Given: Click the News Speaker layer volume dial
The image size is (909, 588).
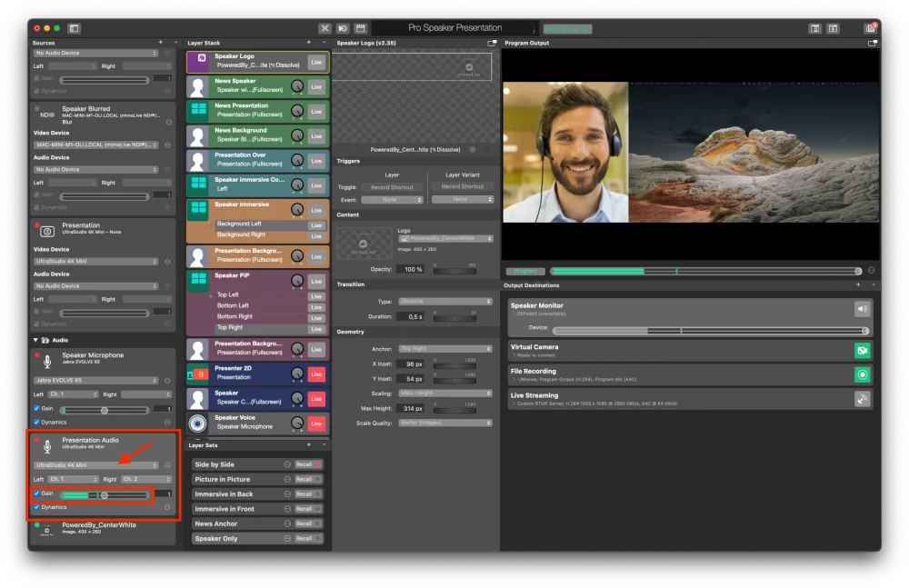Looking at the screenshot, I should (297, 86).
